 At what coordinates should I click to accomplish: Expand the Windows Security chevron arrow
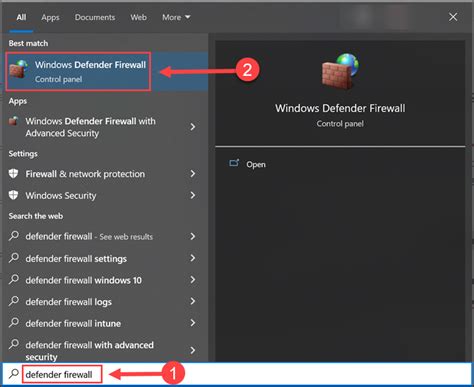[193, 195]
